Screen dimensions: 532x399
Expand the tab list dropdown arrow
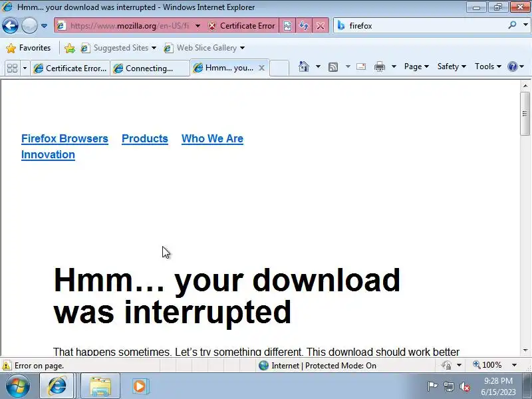25,68
